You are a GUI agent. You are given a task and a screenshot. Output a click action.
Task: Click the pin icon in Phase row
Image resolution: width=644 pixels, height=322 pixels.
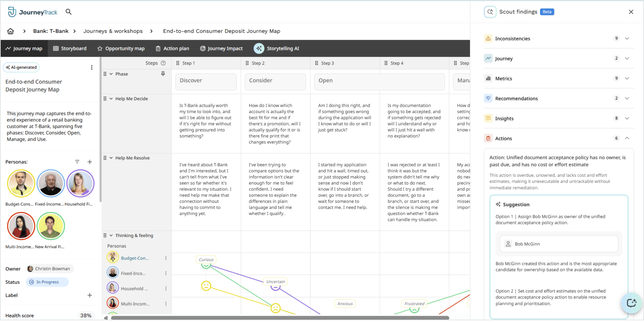163,74
